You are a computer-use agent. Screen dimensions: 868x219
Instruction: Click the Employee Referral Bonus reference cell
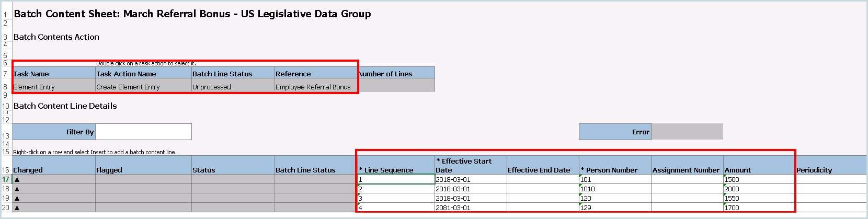click(316, 87)
